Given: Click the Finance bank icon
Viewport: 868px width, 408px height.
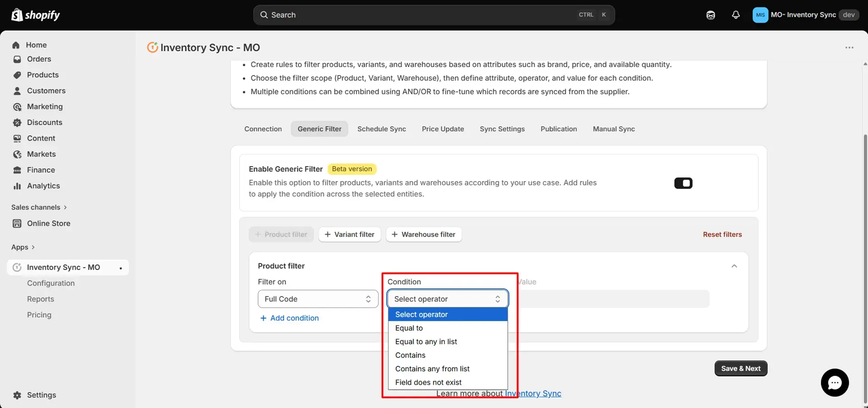Looking at the screenshot, I should tap(17, 170).
